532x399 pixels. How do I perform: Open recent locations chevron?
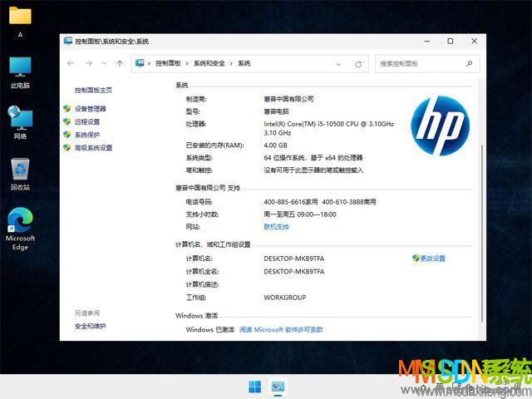coord(105,63)
